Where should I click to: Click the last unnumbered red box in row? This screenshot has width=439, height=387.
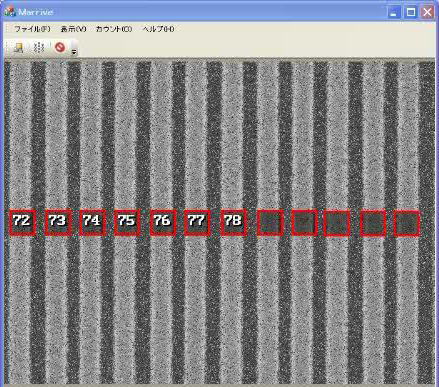(x=407, y=223)
